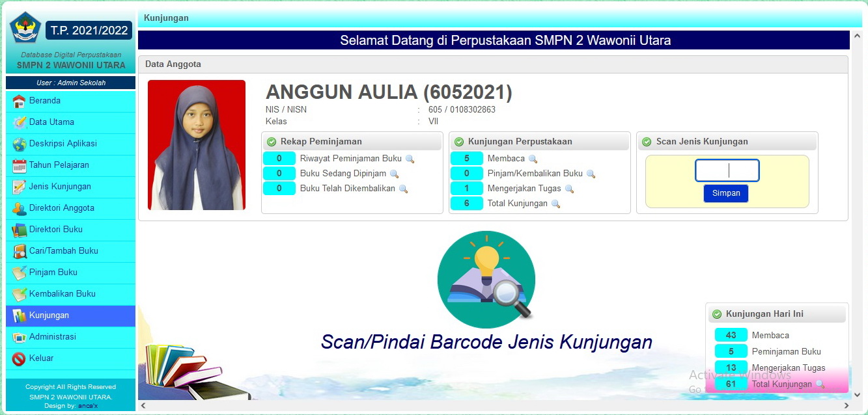Click magnifier beside Buku Telah Dikembalikan

[403, 189]
